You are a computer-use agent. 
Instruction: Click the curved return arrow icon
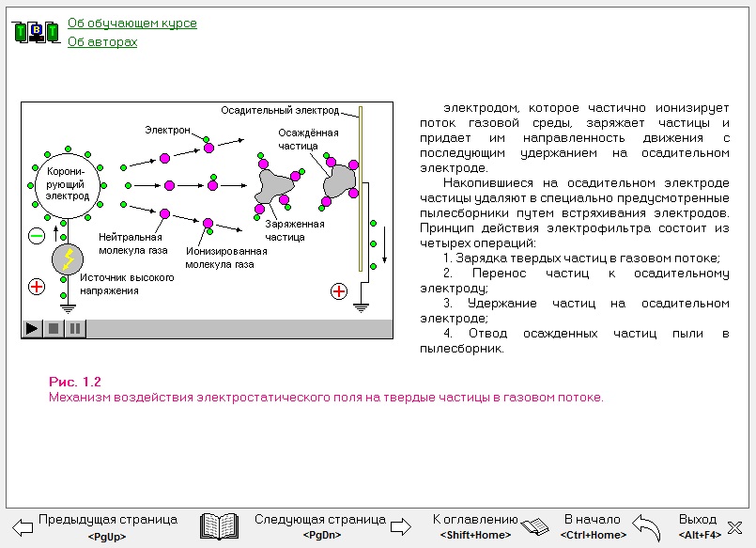pyautogui.click(x=646, y=527)
